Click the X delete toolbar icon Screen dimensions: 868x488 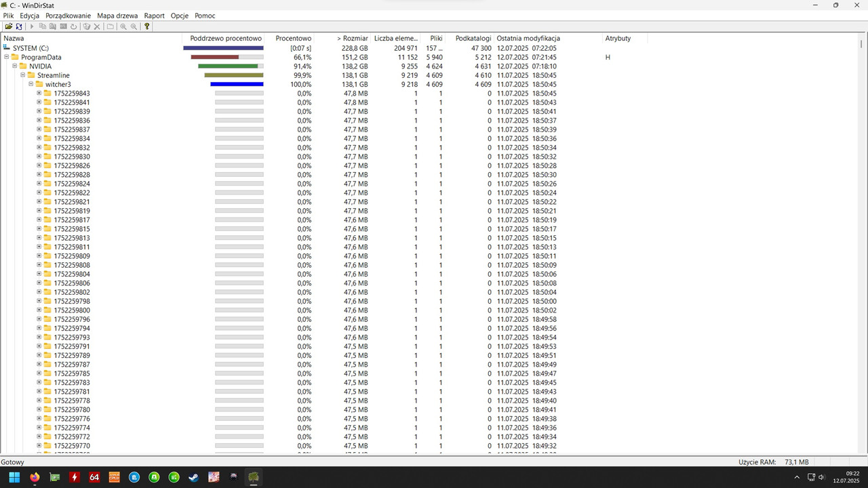point(97,26)
